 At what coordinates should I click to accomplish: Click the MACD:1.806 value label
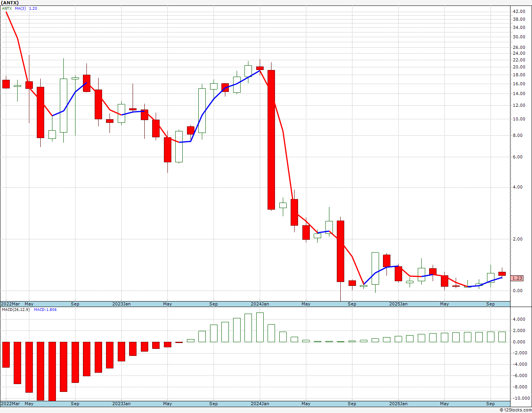45,310
